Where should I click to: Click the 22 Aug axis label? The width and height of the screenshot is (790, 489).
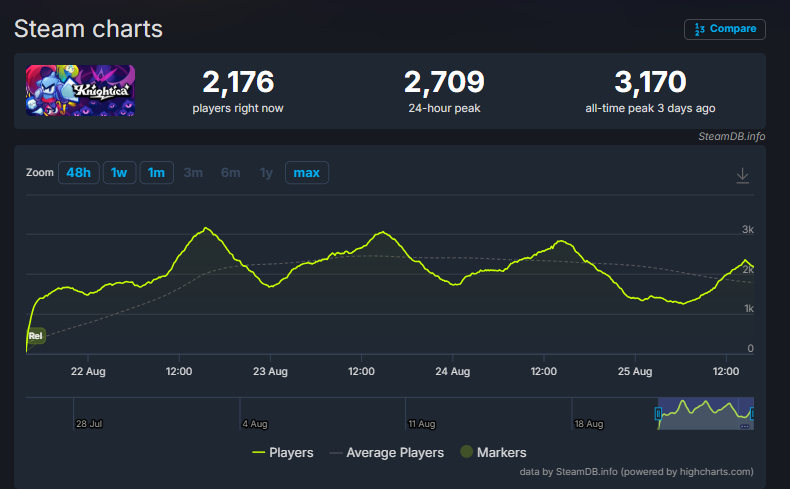pyautogui.click(x=88, y=372)
